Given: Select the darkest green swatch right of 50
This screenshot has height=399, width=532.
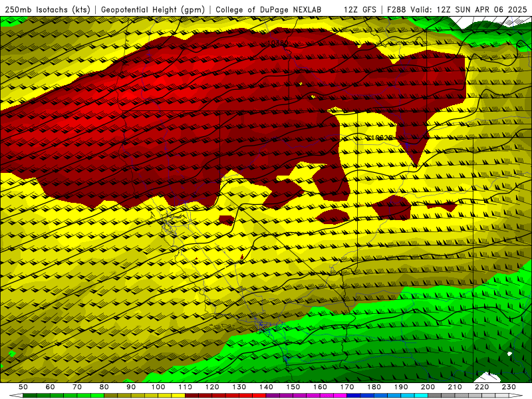Looking at the screenshot, I should pos(29,396).
